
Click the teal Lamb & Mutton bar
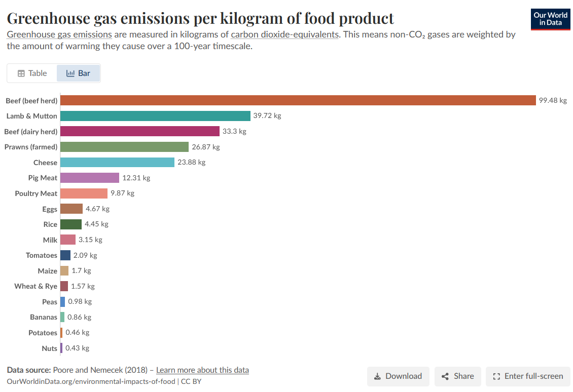(x=155, y=115)
